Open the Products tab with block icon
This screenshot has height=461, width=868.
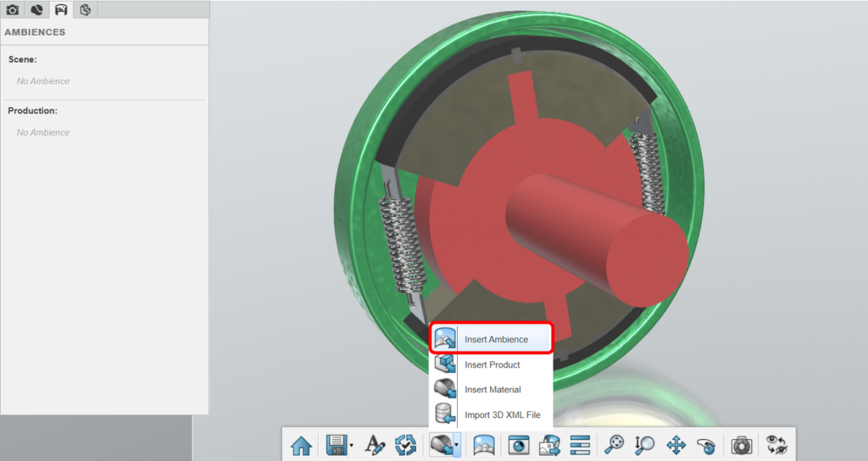(86, 9)
